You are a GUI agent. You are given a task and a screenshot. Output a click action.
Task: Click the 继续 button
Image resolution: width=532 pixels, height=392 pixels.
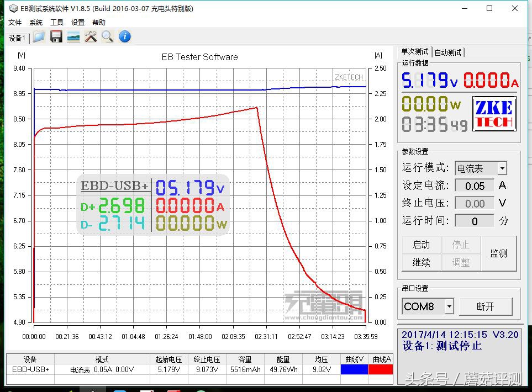coord(421,262)
